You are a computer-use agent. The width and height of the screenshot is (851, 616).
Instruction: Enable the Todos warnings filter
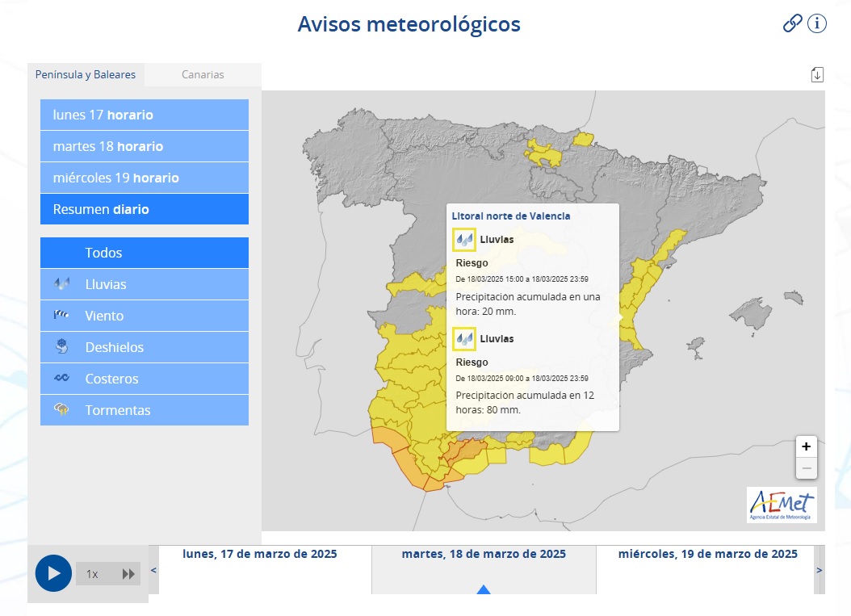point(144,253)
